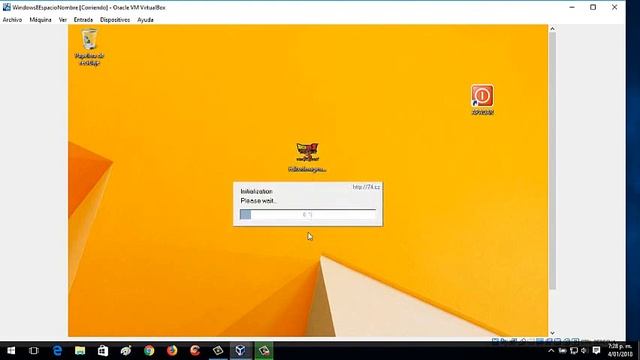
Task: Click the http://74.cz link in dialog
Action: click(x=366, y=187)
